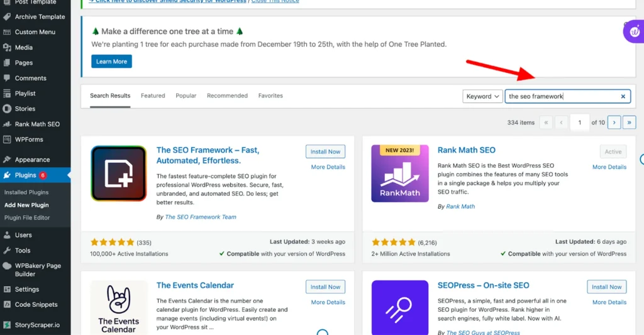The height and width of the screenshot is (335, 644).
Task: Click the Tools wrench icon
Action: [6, 250]
